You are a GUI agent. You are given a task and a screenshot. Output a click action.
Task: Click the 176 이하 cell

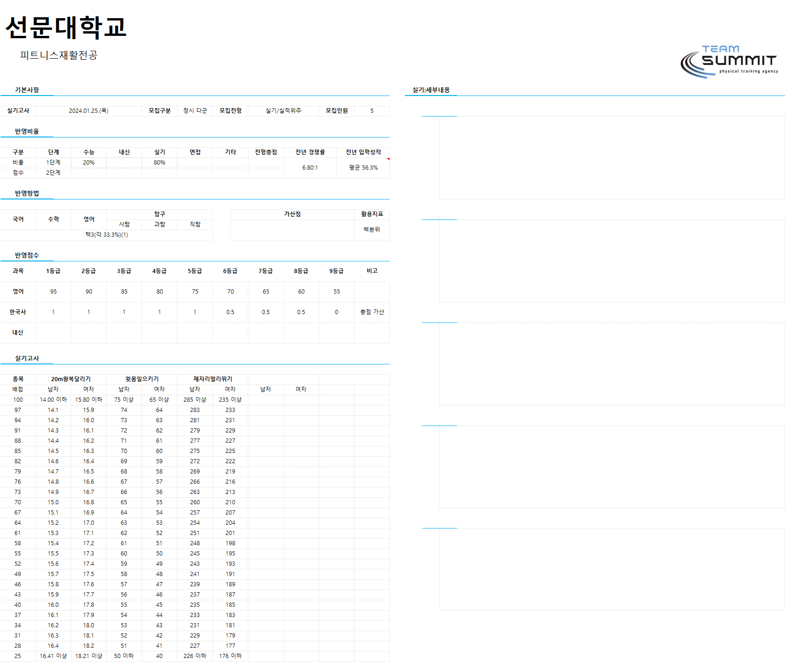click(230, 656)
